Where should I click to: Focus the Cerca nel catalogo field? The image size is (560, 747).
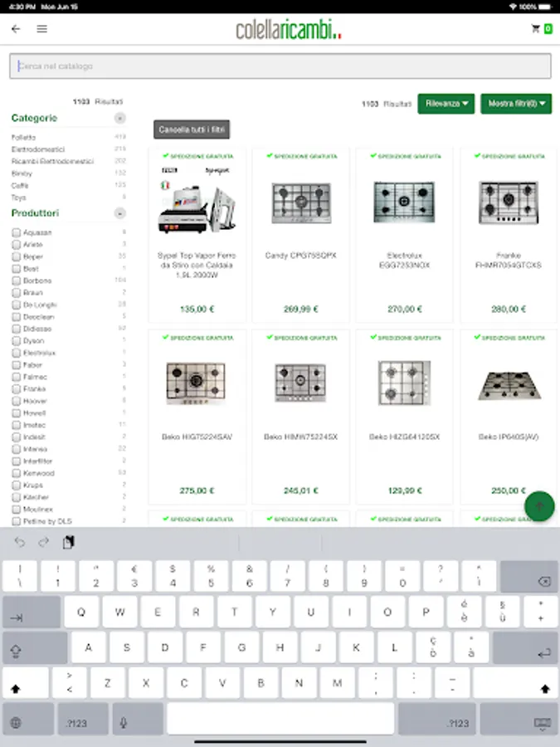(x=280, y=66)
